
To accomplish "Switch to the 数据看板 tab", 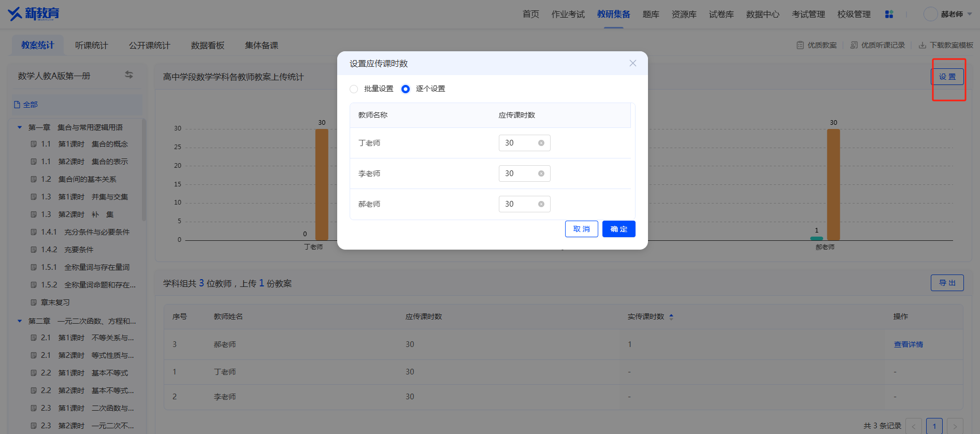I will (208, 45).
